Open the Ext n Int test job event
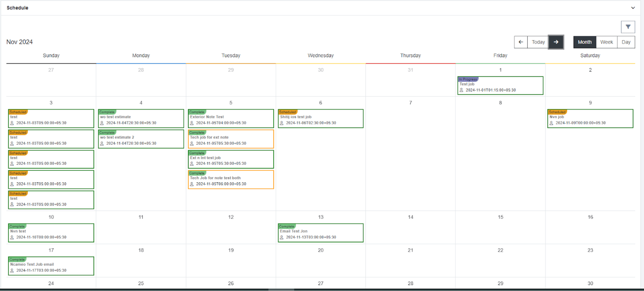Screen dimensions: 644x291 click(231, 160)
